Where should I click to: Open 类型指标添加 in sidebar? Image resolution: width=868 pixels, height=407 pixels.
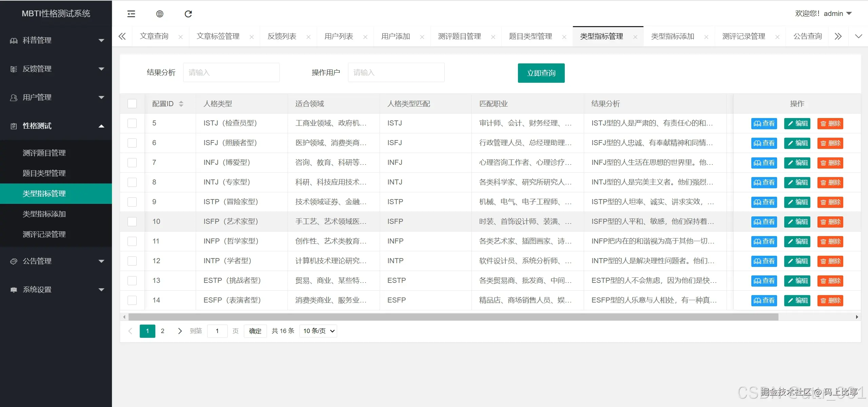pos(56,214)
